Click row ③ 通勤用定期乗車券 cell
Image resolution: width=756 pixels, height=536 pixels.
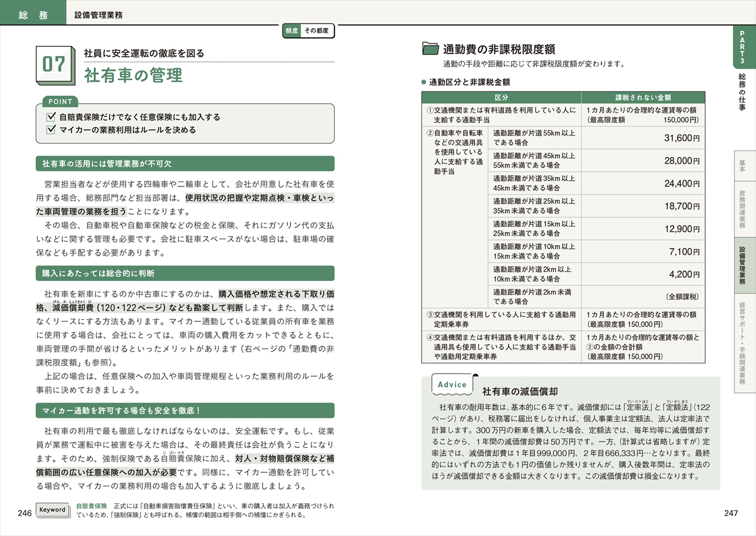pyautogui.click(x=501, y=319)
